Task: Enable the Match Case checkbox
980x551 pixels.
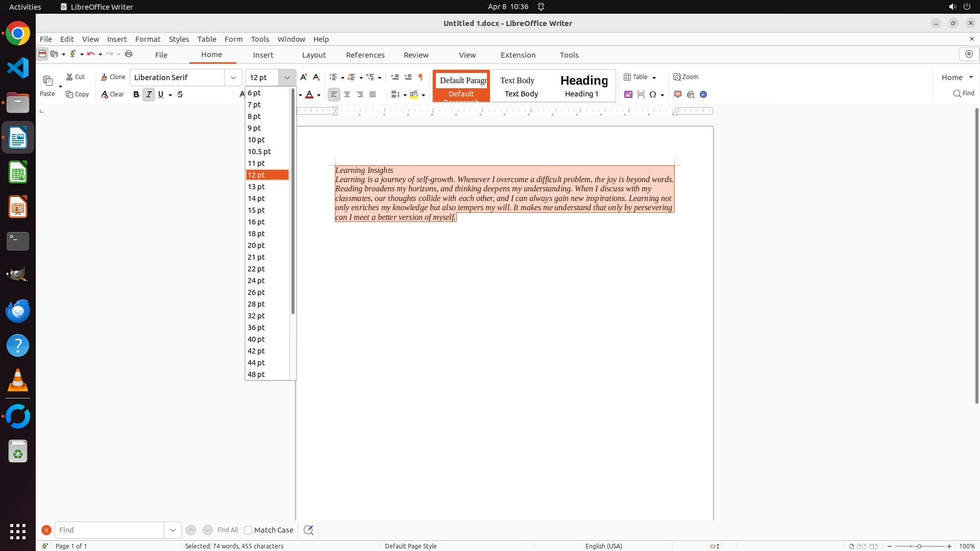Action: click(248, 530)
